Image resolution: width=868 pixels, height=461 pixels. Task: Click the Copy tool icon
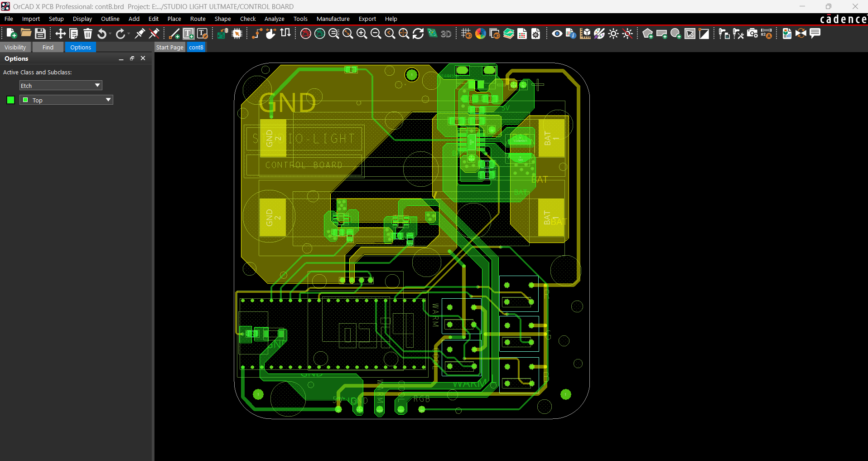click(x=74, y=34)
